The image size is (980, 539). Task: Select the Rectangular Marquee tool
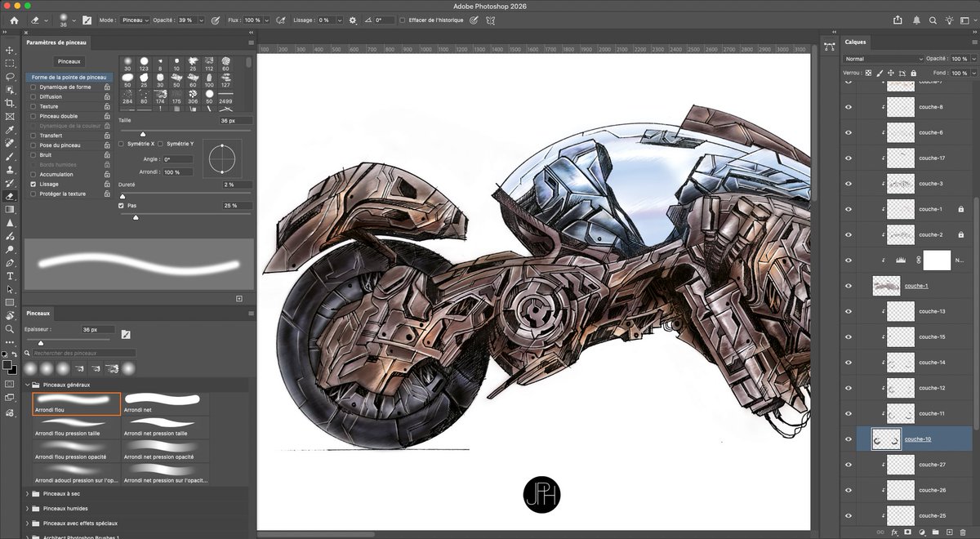(x=10, y=63)
